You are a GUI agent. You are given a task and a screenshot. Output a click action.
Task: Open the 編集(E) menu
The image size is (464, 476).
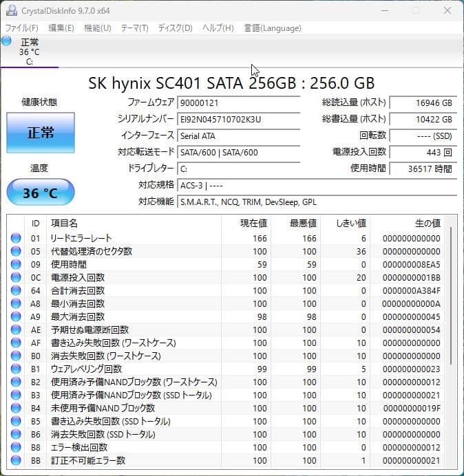pos(61,28)
